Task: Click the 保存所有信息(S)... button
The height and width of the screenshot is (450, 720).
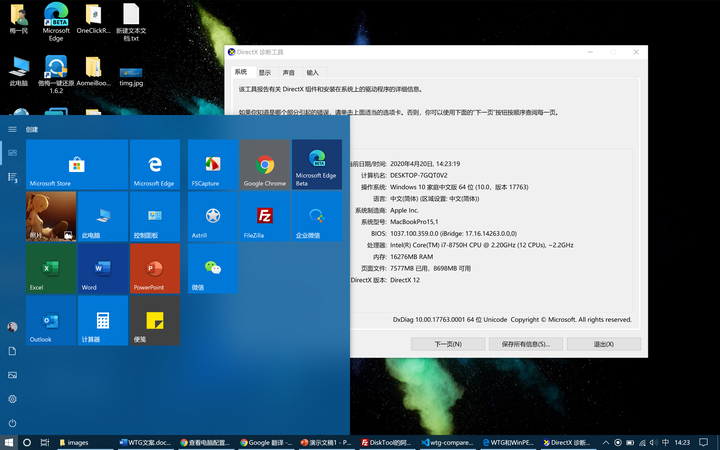Action: click(526, 344)
